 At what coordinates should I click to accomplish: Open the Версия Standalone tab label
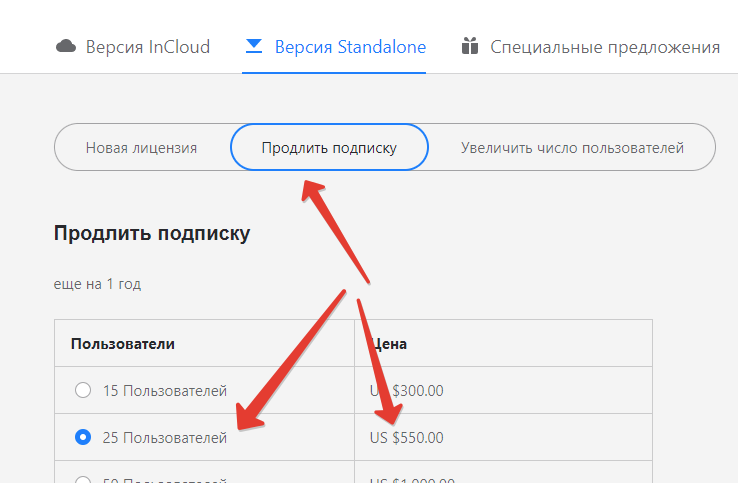(x=350, y=47)
